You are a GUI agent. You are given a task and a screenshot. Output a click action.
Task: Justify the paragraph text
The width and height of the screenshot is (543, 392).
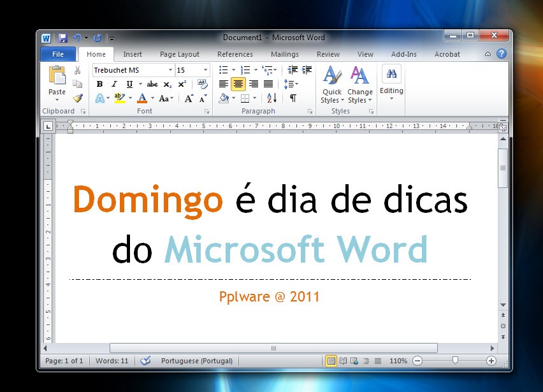pyautogui.click(x=268, y=83)
